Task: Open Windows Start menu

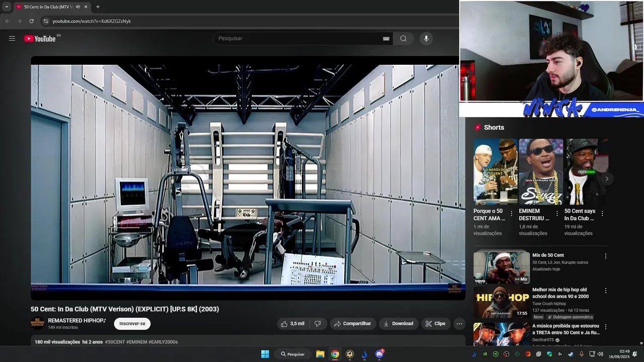Action: 265,354
